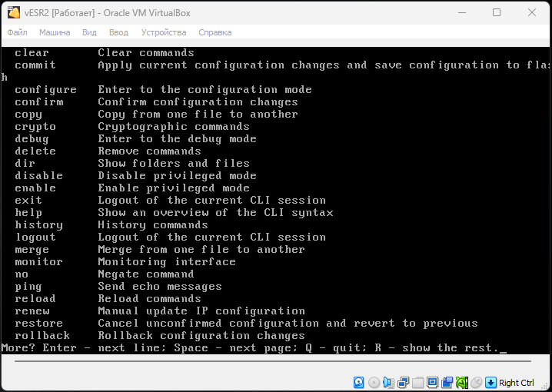Click the 'crypto' command text
This screenshot has width=552, height=392.
(x=35, y=127)
